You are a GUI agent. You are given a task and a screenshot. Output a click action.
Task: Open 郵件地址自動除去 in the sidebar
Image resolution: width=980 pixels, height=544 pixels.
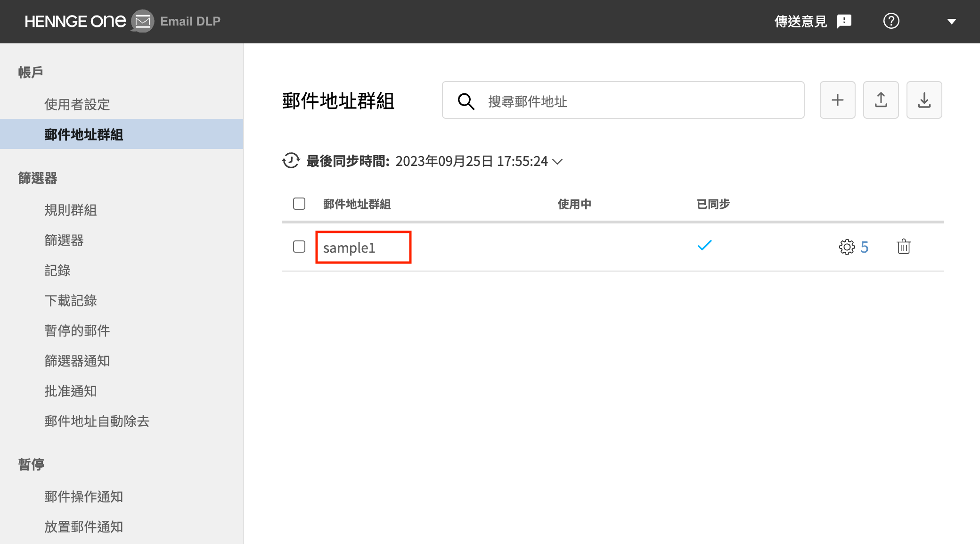click(97, 421)
